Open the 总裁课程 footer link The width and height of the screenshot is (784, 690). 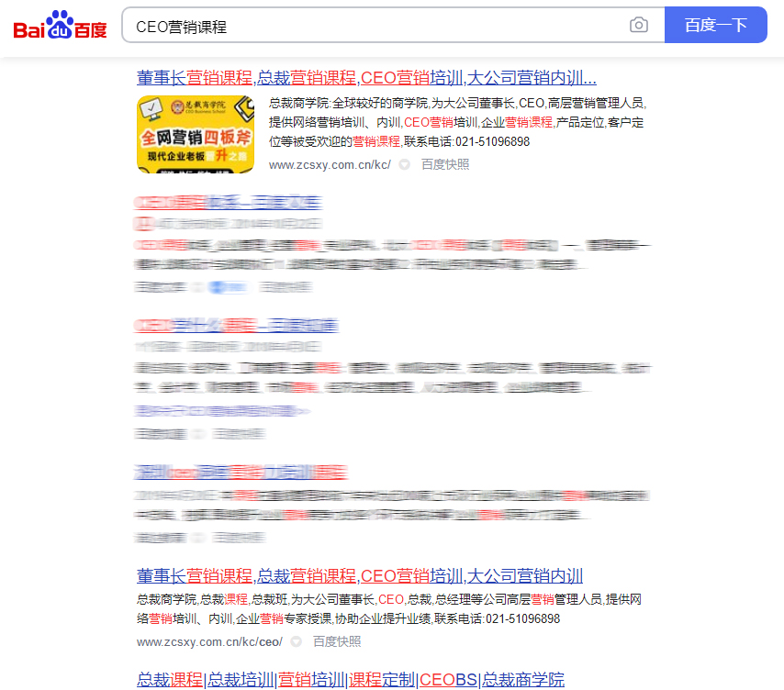pos(166,679)
